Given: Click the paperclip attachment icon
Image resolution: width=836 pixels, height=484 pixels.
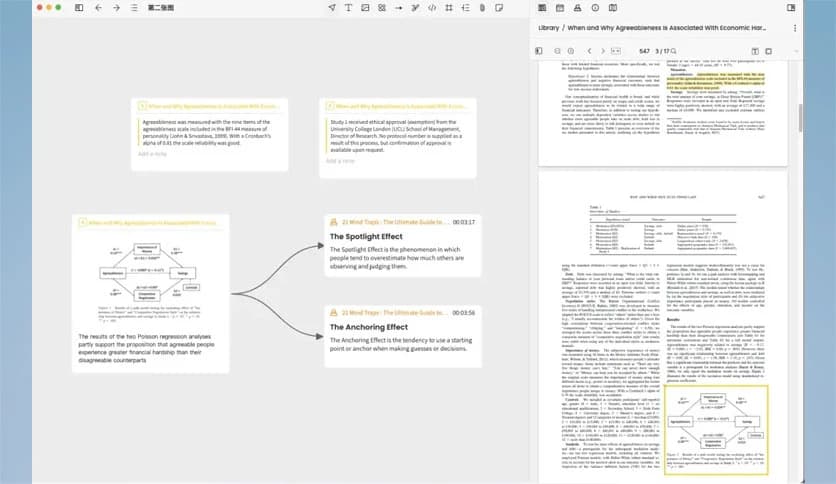Looking at the screenshot, I should point(482,7).
